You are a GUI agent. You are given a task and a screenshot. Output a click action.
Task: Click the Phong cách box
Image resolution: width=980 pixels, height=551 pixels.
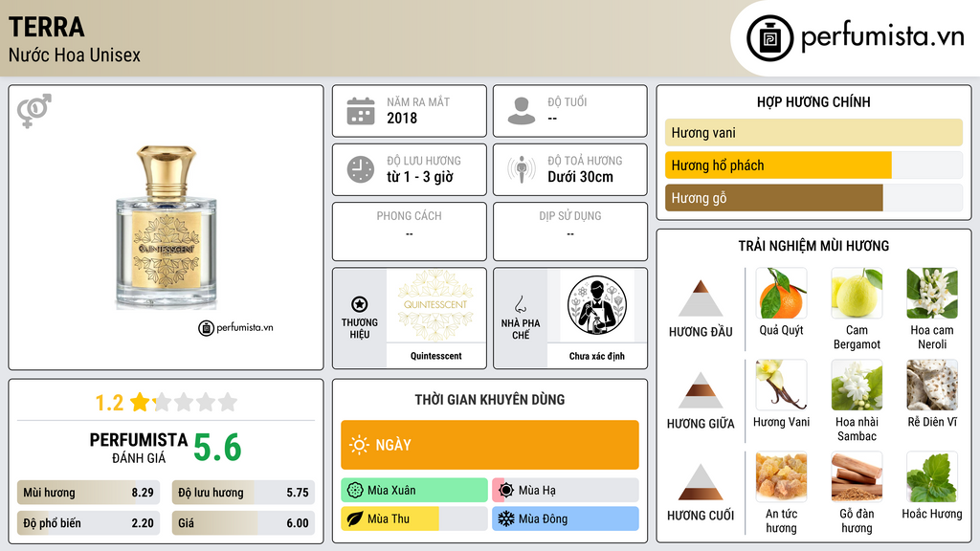click(x=410, y=231)
